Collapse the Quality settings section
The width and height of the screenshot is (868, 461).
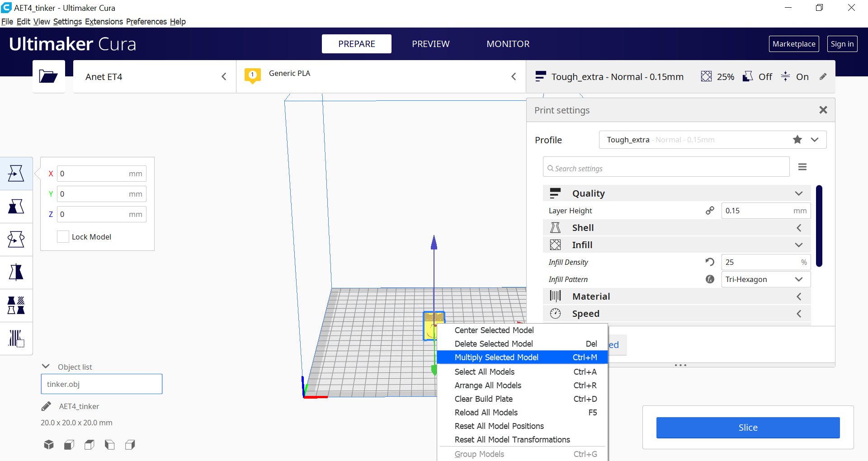click(x=677, y=193)
